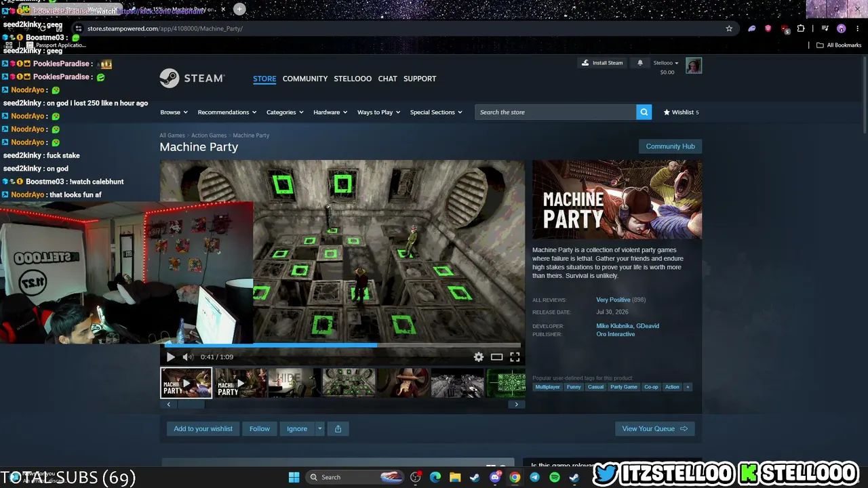868x488 pixels.
Task: Click the Co-op tag
Action: tap(651, 387)
